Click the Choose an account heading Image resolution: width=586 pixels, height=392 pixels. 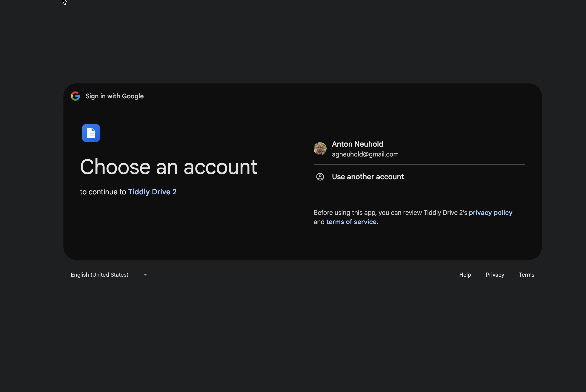coord(168,167)
